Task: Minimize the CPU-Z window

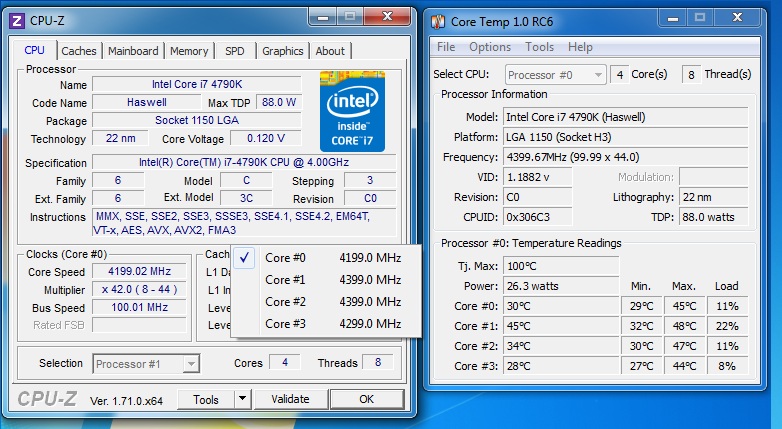Action: tap(323, 17)
